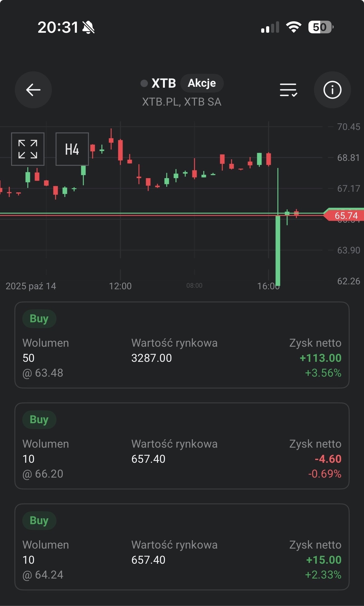Image resolution: width=364 pixels, height=606 pixels.
Task: Open the H4 timeframe selector
Action: coord(72,149)
